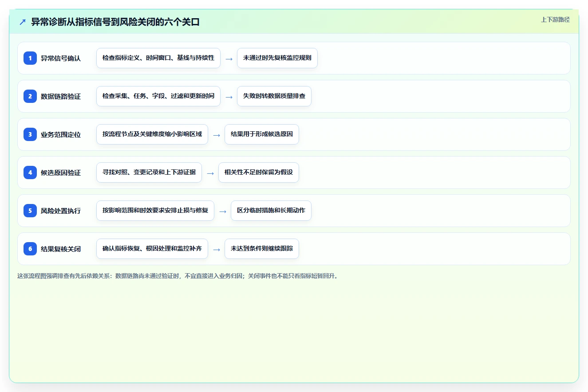Click the 按影响范围和时效要求安排止损与修复 box

coord(155,211)
